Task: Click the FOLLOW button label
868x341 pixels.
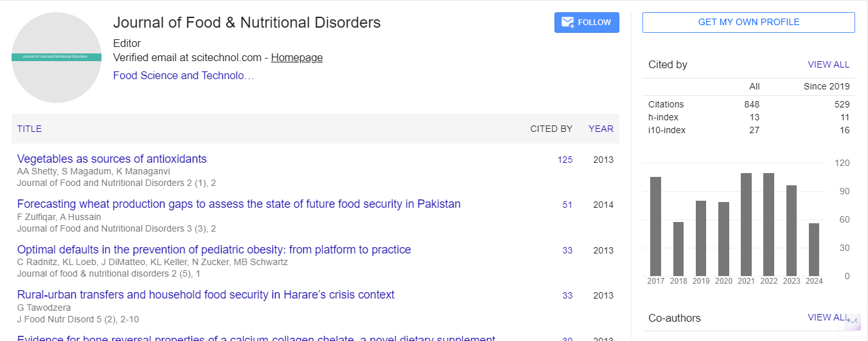Action: 594,23
